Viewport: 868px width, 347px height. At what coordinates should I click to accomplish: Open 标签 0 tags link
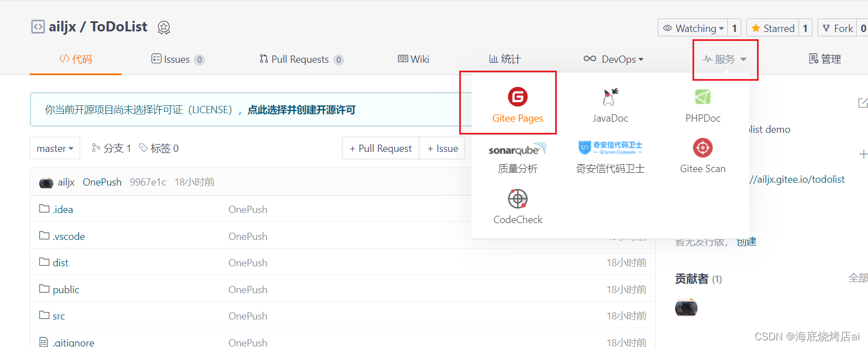point(159,149)
